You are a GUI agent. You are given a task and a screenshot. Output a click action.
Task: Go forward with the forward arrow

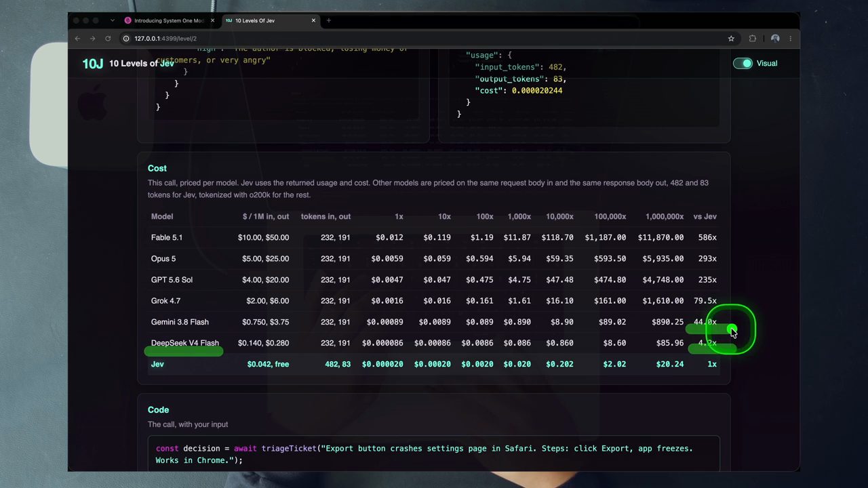[x=92, y=39]
